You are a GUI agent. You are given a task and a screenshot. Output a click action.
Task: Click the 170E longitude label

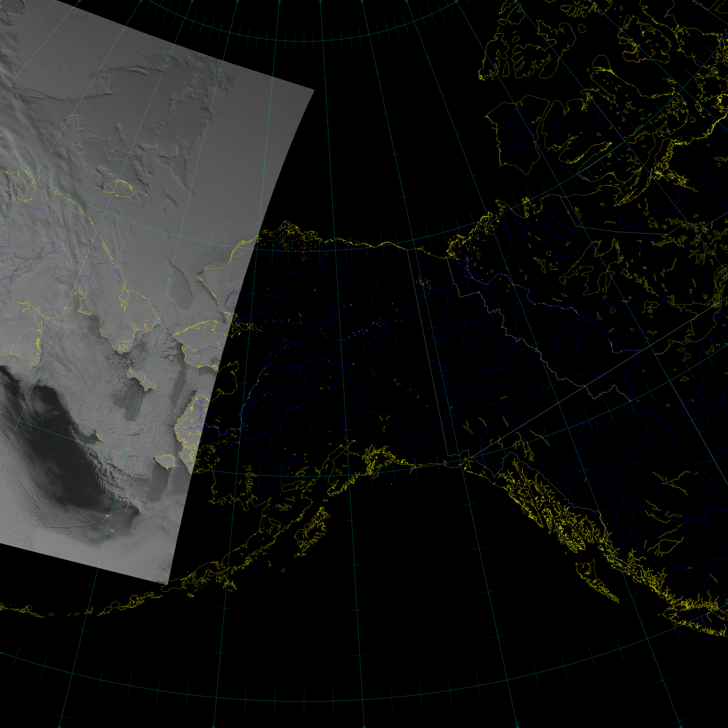pyautogui.click(x=141, y=1)
